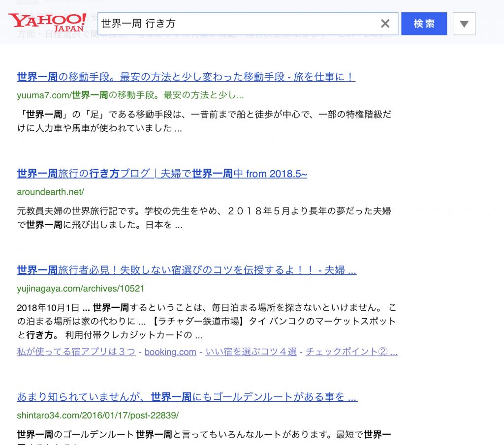Open the チェックポイント② sitelink
This screenshot has width=504, height=445.
351,352
